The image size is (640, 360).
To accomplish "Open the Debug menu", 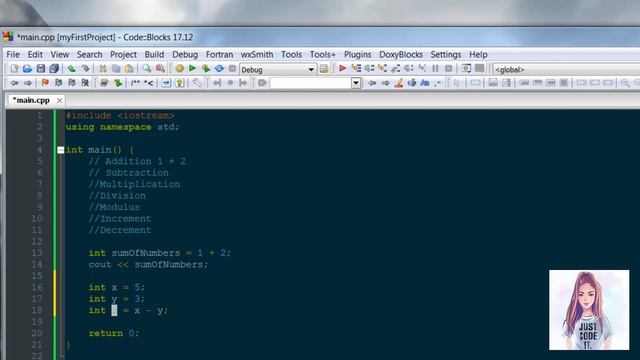I will [185, 54].
